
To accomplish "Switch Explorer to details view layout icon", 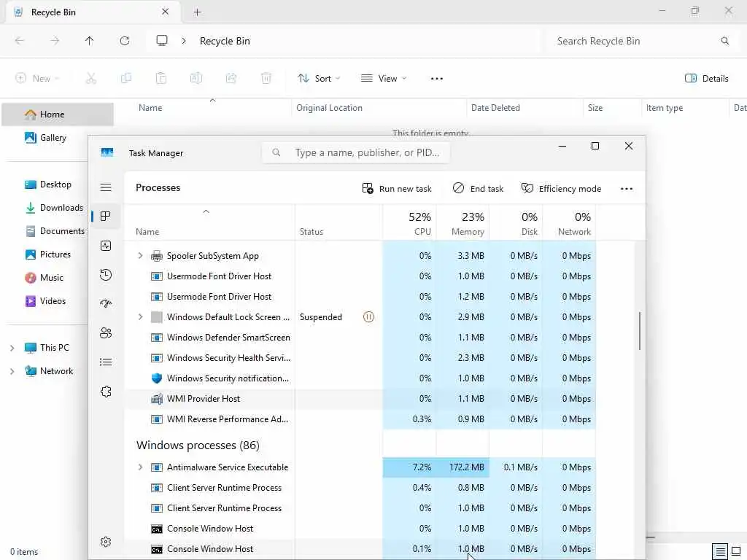I will pyautogui.click(x=720, y=552).
